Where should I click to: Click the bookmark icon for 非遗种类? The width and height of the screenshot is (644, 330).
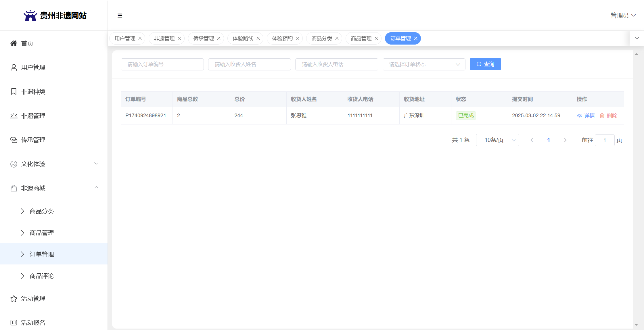pyautogui.click(x=14, y=91)
